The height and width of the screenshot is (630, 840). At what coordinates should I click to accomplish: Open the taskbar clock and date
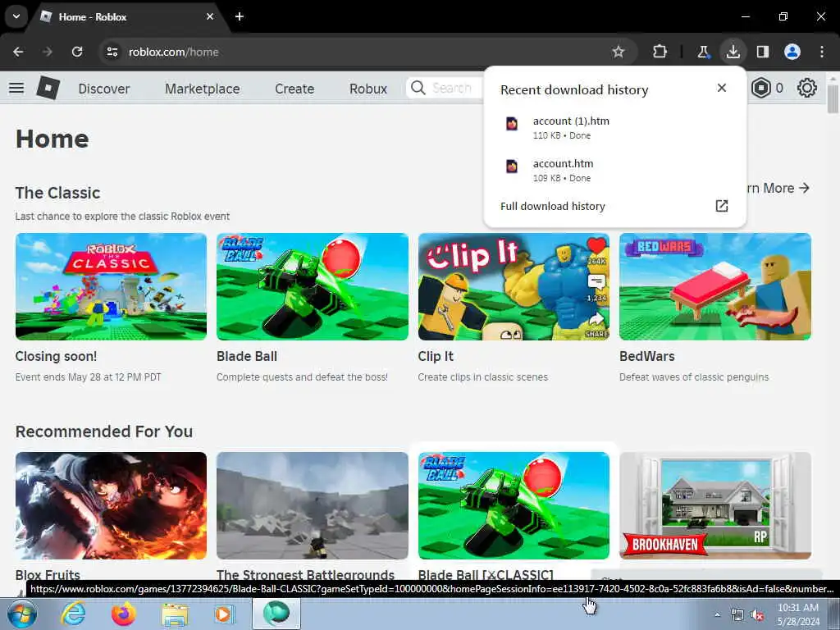[798, 614]
